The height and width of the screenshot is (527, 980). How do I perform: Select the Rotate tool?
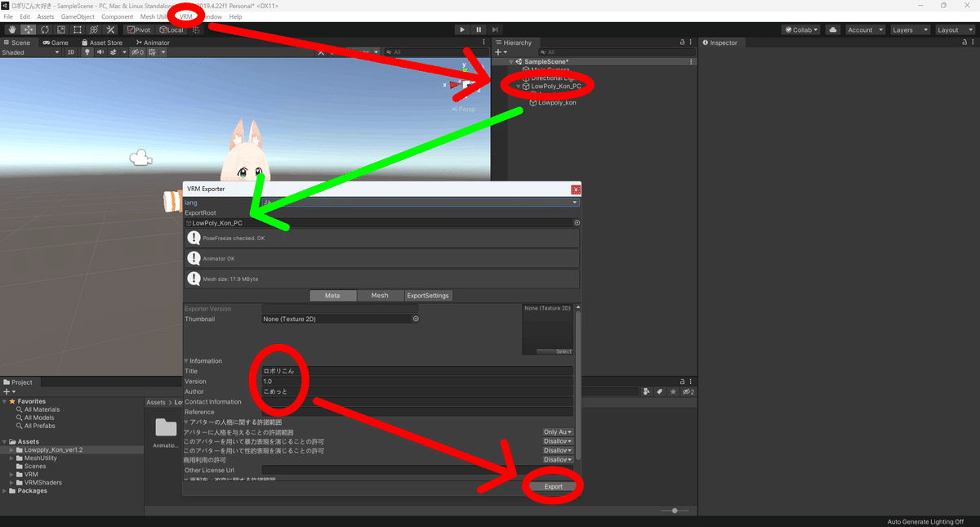point(44,29)
